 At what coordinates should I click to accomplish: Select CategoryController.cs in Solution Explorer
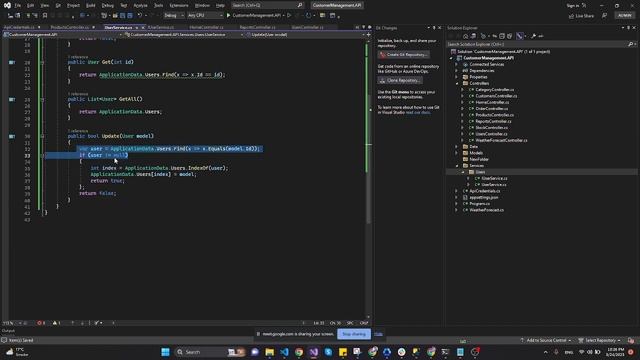tap(494, 90)
